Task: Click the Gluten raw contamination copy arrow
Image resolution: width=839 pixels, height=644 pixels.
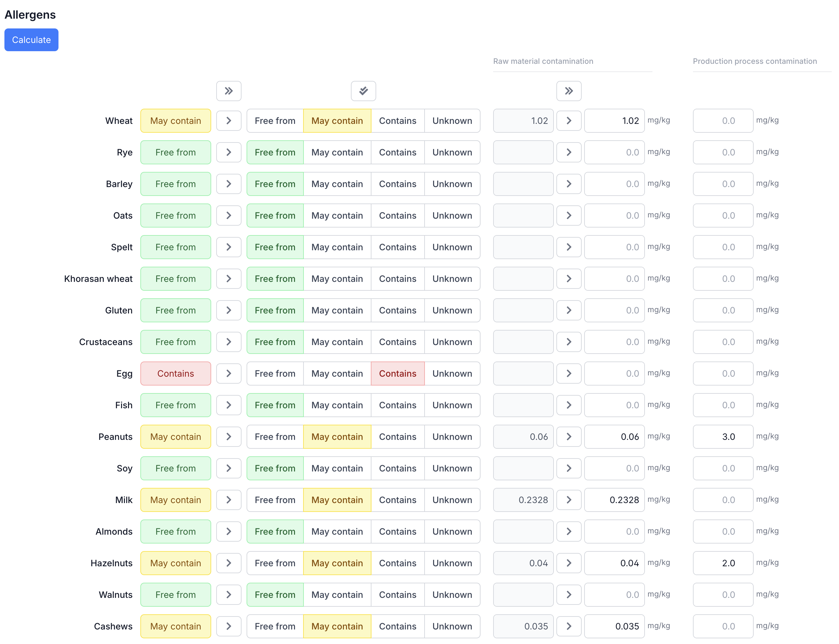Action: 568,310
